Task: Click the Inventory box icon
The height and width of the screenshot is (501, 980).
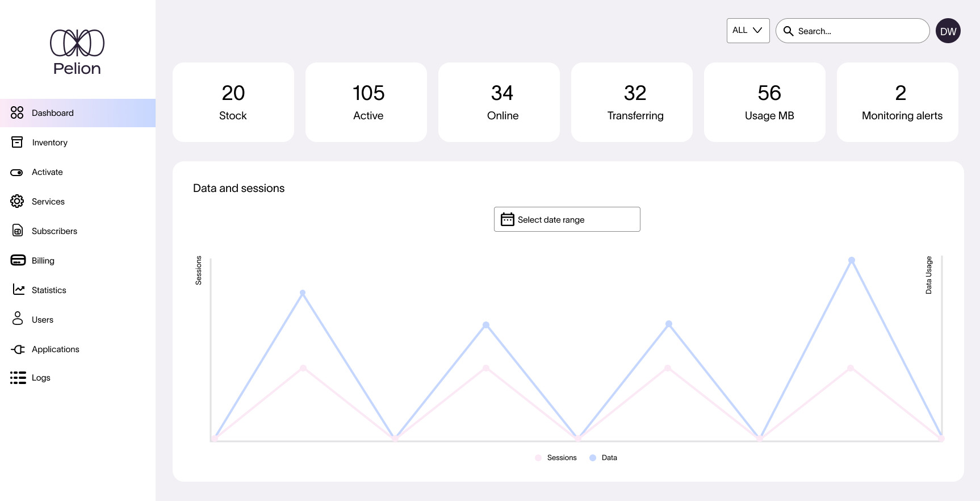Action: [18, 142]
